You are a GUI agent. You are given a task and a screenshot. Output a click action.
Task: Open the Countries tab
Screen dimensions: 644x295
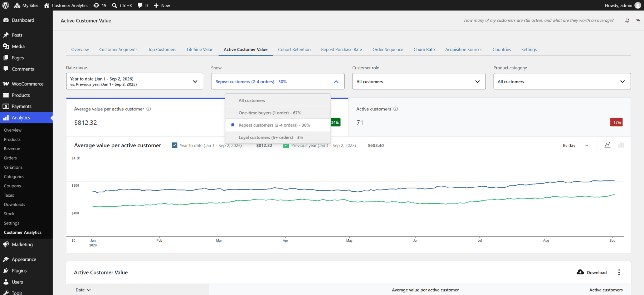(502, 50)
